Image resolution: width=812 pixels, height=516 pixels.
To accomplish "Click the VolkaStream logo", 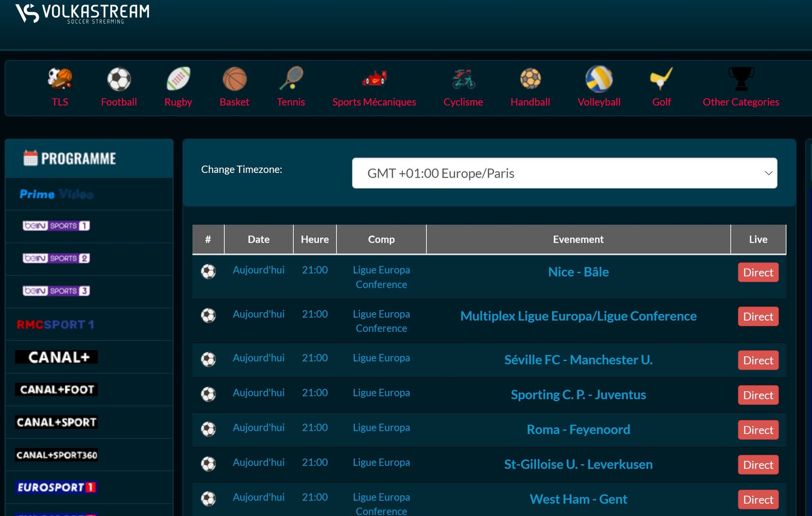I will 82,13.
